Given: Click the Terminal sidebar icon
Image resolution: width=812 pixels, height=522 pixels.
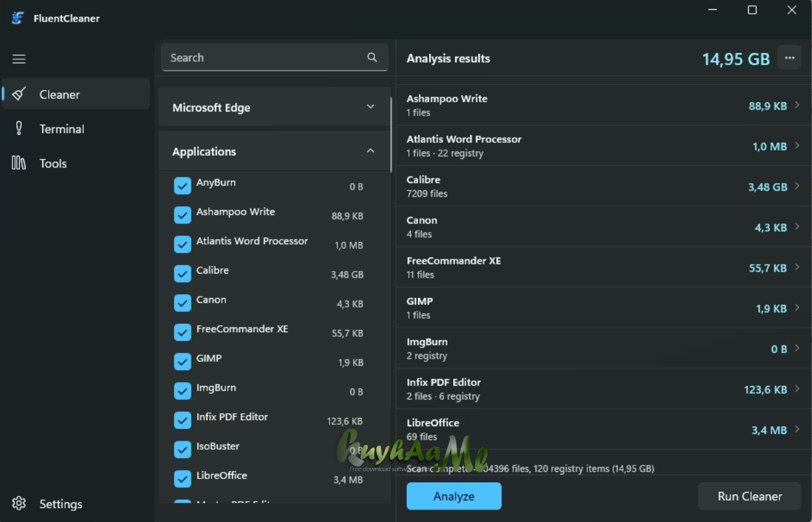Looking at the screenshot, I should click(19, 128).
